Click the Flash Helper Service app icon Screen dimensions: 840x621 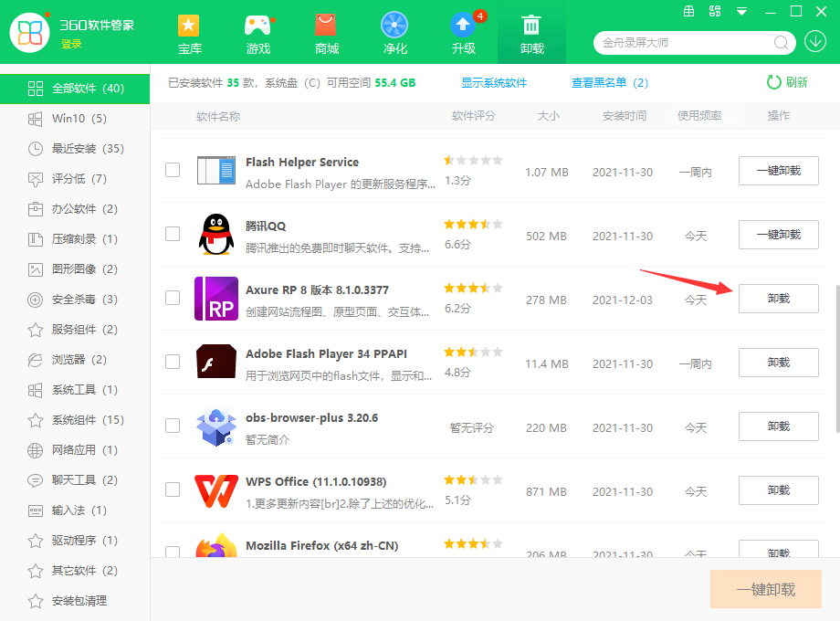(x=215, y=171)
